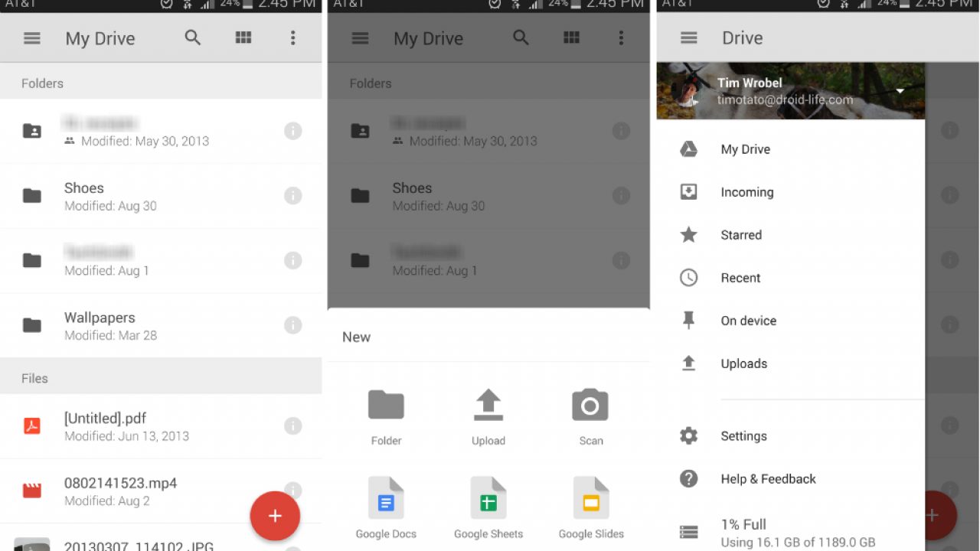Show files pinned On device
This screenshot has width=980, height=551.
click(x=748, y=321)
